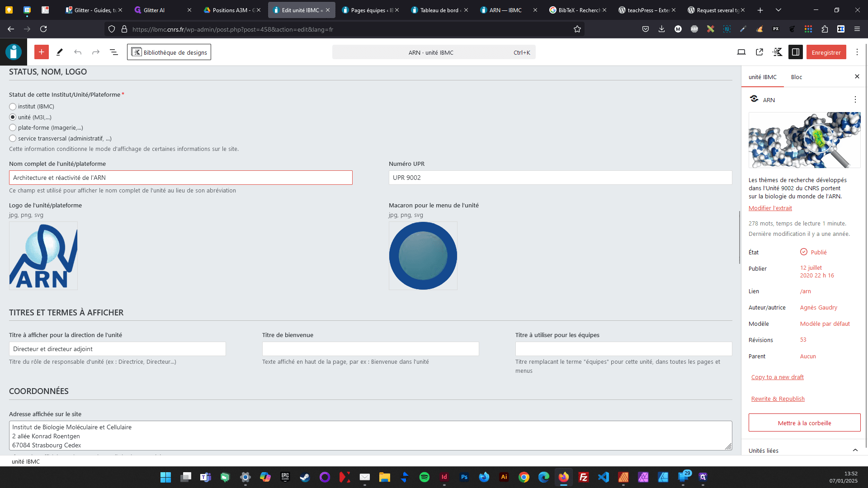Switch to the Bloc tab
Viewport: 868px width, 488px height.
point(797,77)
